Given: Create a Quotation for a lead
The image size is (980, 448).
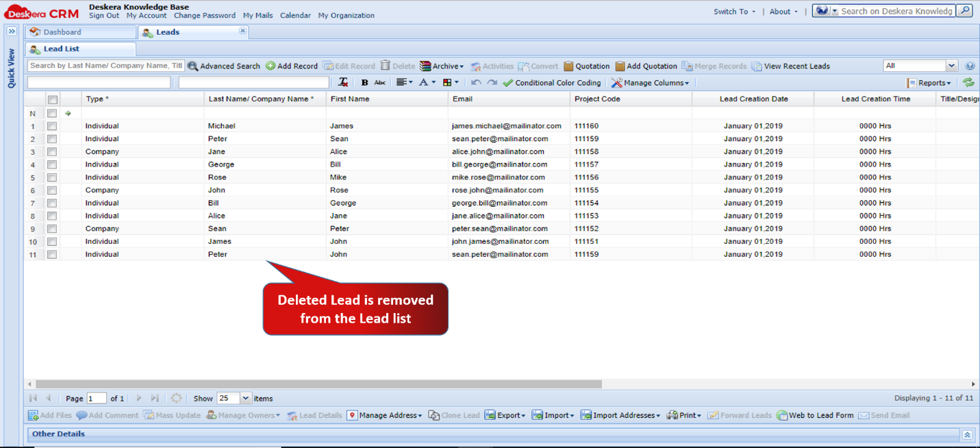Looking at the screenshot, I should point(592,66).
